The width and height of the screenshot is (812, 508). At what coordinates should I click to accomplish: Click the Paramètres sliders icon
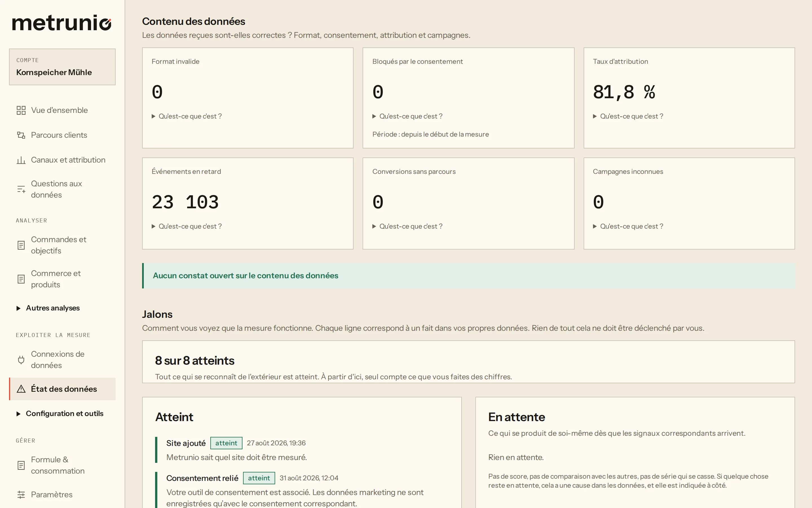[x=21, y=494]
